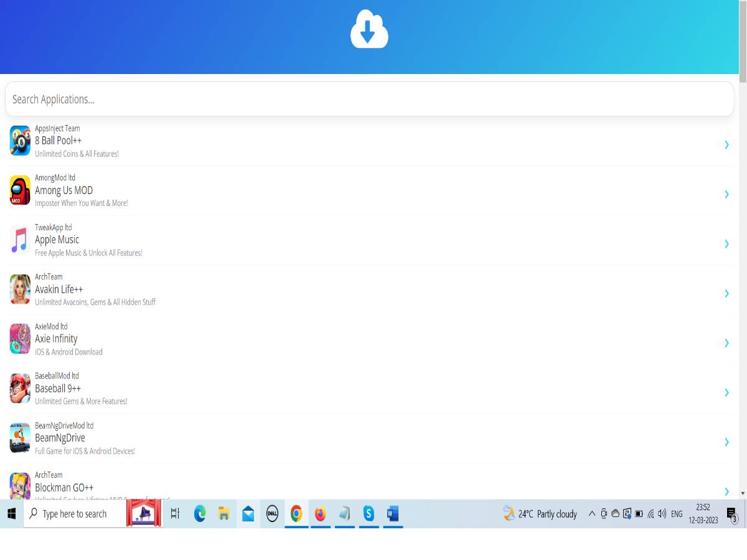Screen dimensions: 747x560
Task: Click 'iOS & Android Download' text
Action: [68, 352]
